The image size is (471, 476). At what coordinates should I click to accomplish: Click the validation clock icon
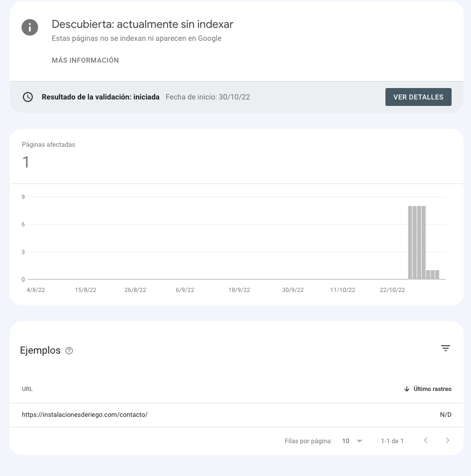click(28, 97)
